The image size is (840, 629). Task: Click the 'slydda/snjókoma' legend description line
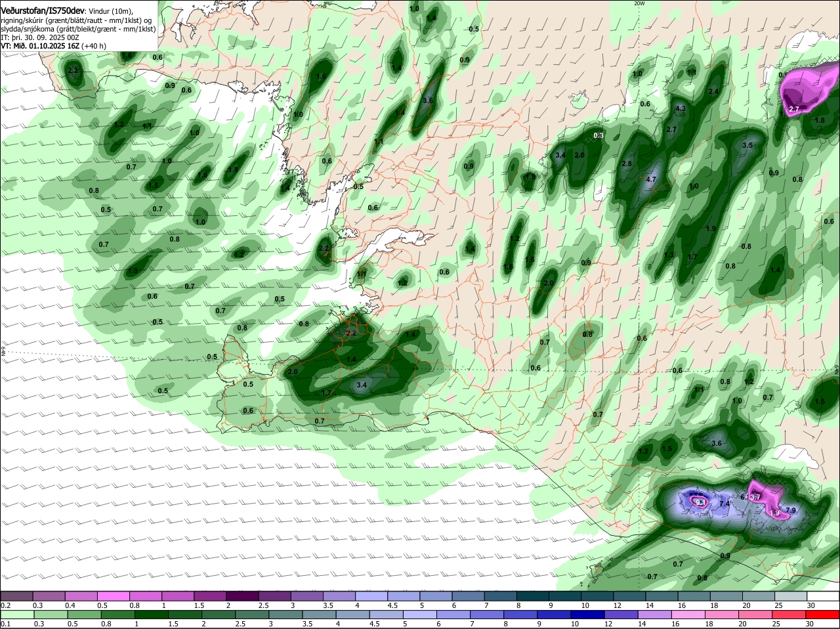[x=78, y=29]
